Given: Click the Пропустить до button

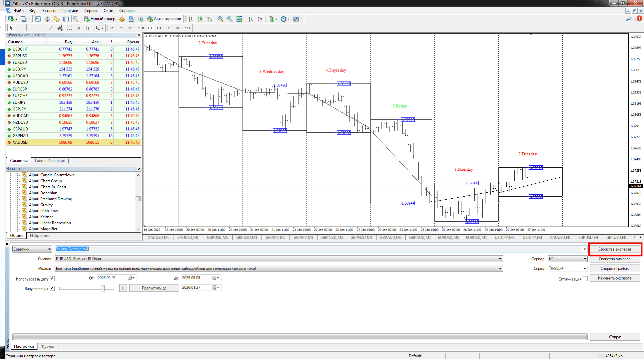Looking at the screenshot, I should coord(154,288).
